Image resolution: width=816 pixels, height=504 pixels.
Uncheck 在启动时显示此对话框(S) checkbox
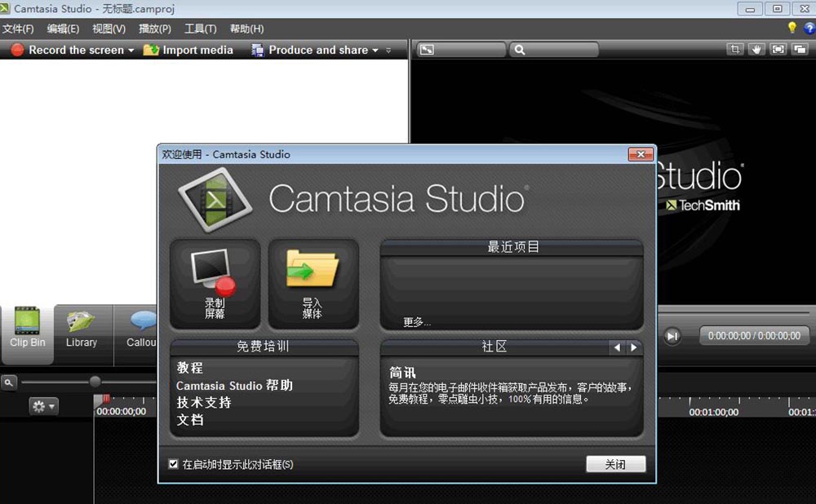(173, 464)
